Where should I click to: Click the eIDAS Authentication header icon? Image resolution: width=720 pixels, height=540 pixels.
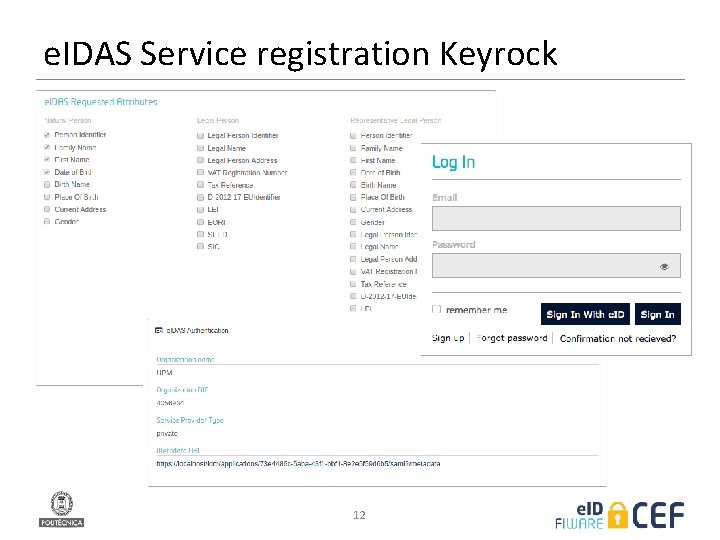[159, 330]
